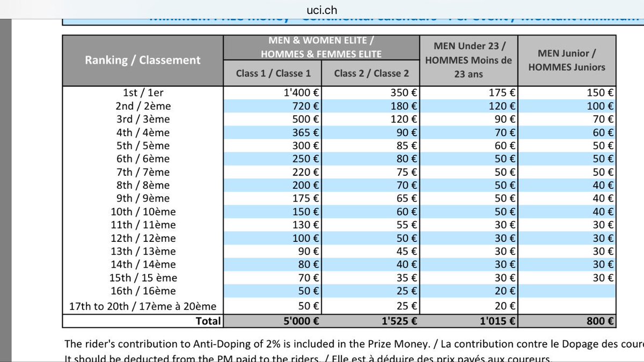
Task: Select the "17th to 20th / 17ème à 20ème" label
Action: coord(143,306)
